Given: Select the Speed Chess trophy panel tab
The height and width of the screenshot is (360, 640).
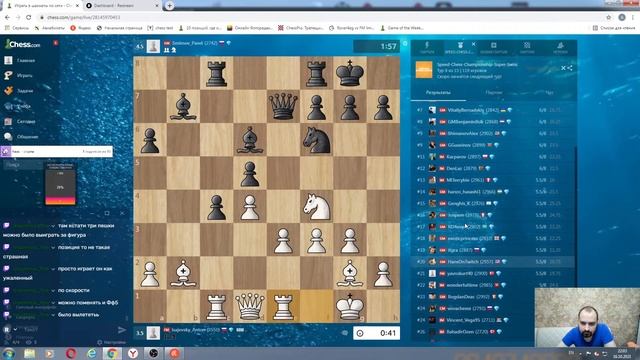Looking at the screenshot, I should (x=460, y=47).
